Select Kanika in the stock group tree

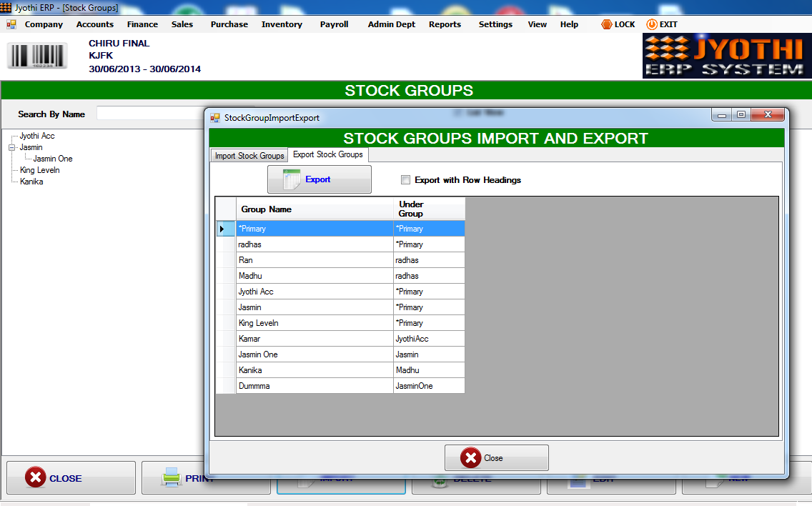(30, 181)
